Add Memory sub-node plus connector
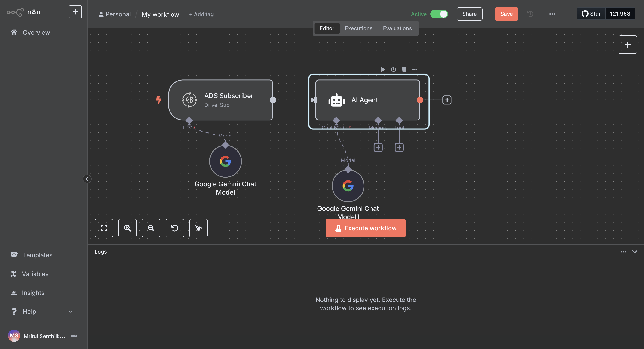Screen dimensions: 644x349 [378, 147]
